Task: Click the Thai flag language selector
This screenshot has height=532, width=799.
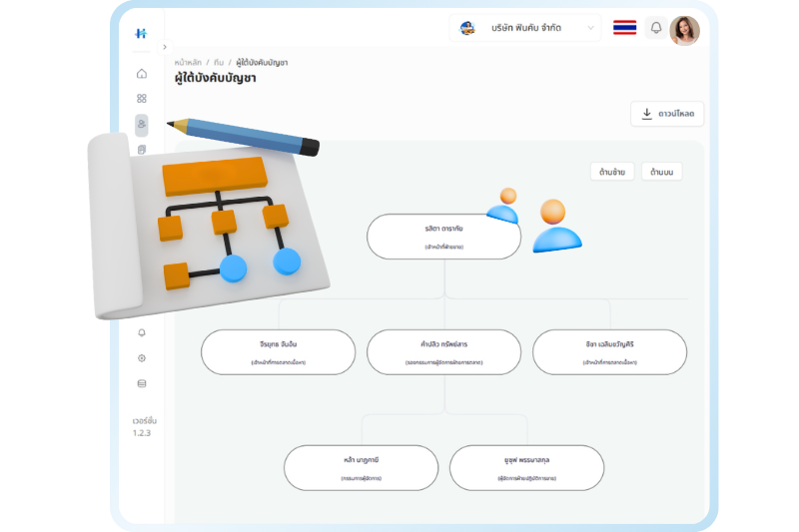Action: pos(625,28)
